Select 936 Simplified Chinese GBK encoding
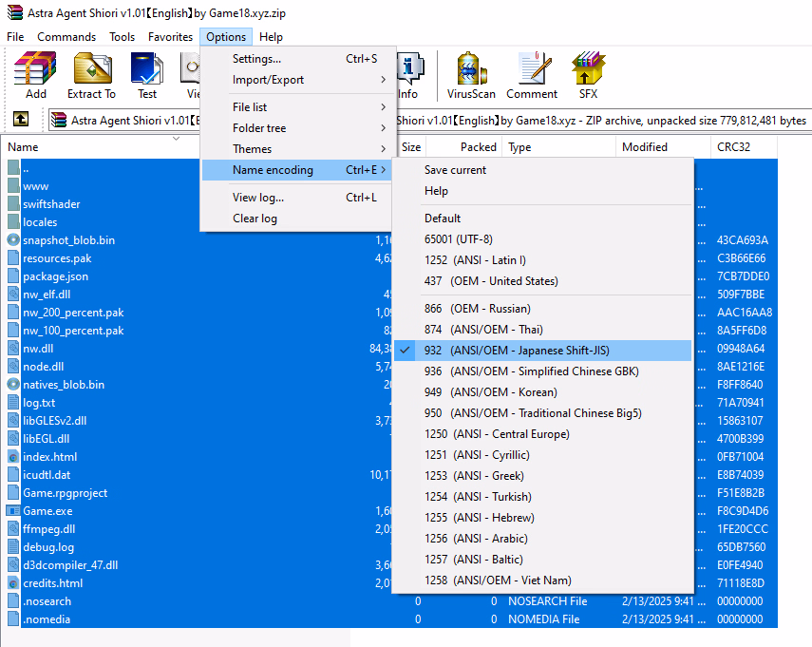 (x=542, y=371)
